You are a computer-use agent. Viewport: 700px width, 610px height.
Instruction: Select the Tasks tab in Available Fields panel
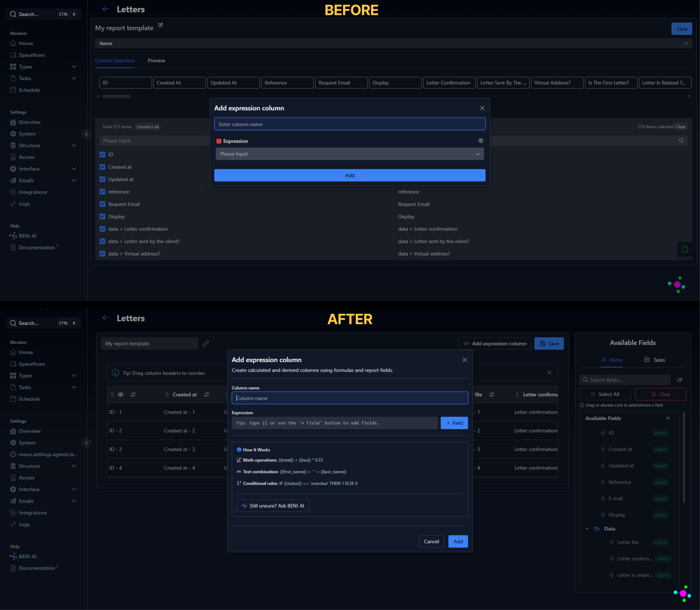pyautogui.click(x=654, y=360)
